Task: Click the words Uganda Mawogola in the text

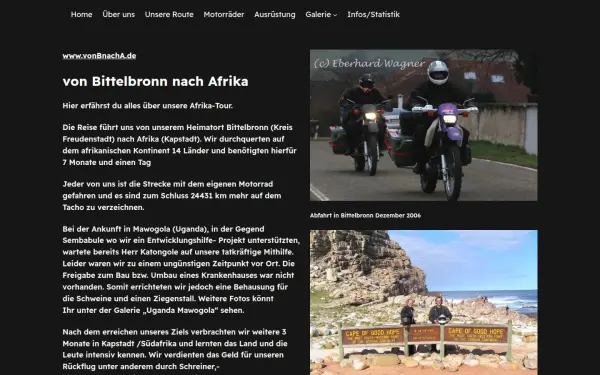Action: 182,310
